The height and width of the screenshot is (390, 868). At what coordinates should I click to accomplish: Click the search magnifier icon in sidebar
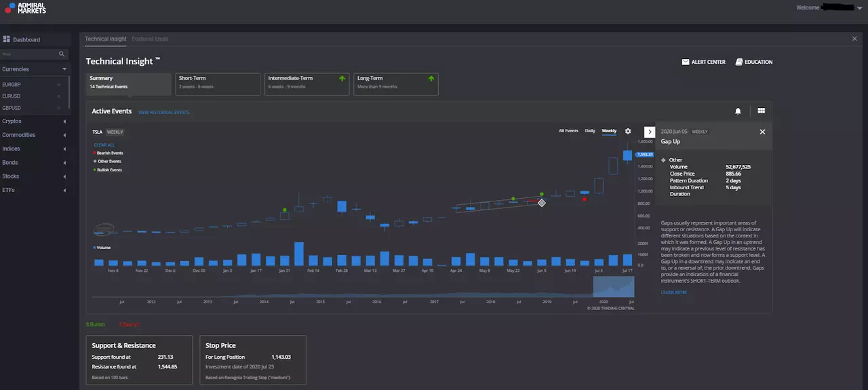(62, 54)
